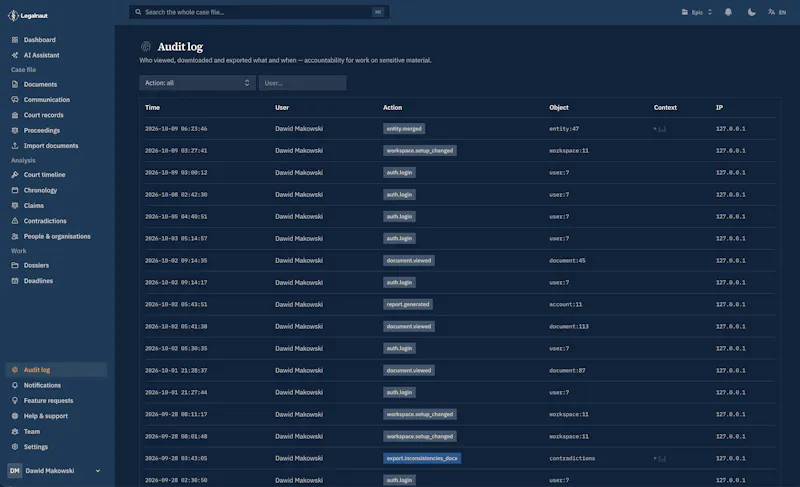This screenshot has width=800, height=487.
Task: Click the Court records building icon
Action: pyautogui.click(x=15, y=115)
